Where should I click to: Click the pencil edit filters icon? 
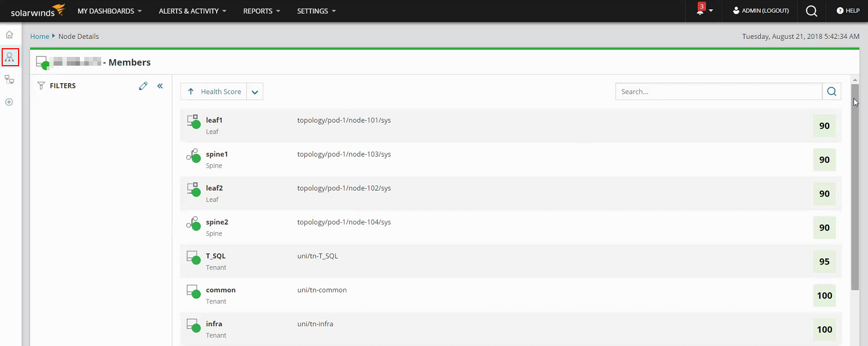point(143,86)
